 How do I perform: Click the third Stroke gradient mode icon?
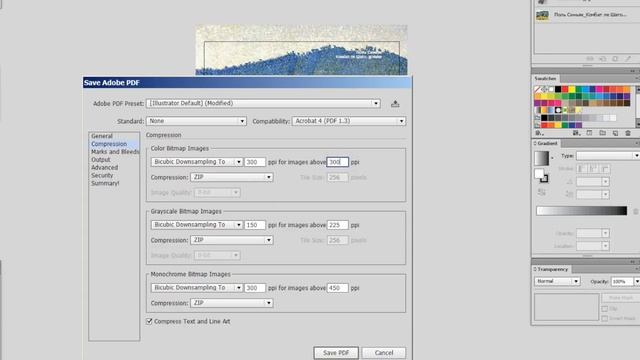605,169
